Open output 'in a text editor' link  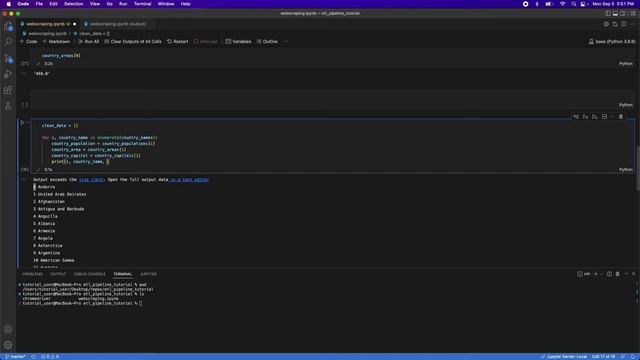[x=189, y=180]
